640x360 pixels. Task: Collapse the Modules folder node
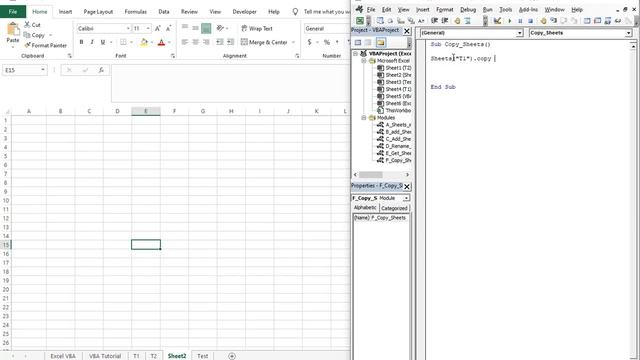coord(363,118)
